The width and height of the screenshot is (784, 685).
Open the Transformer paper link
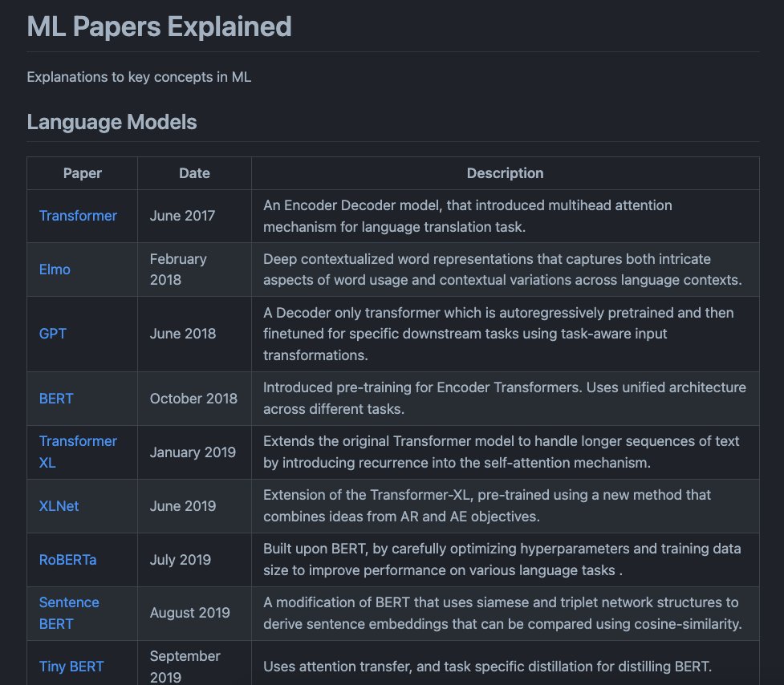[x=78, y=216]
